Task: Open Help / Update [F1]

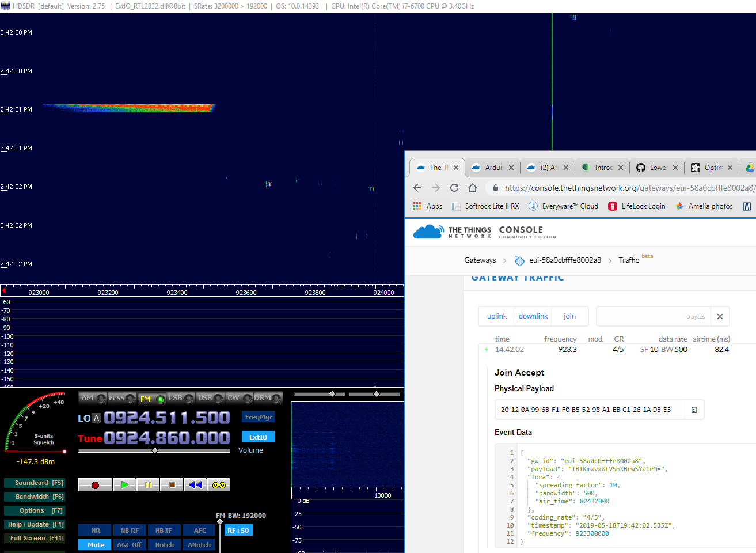Action: pos(35,524)
